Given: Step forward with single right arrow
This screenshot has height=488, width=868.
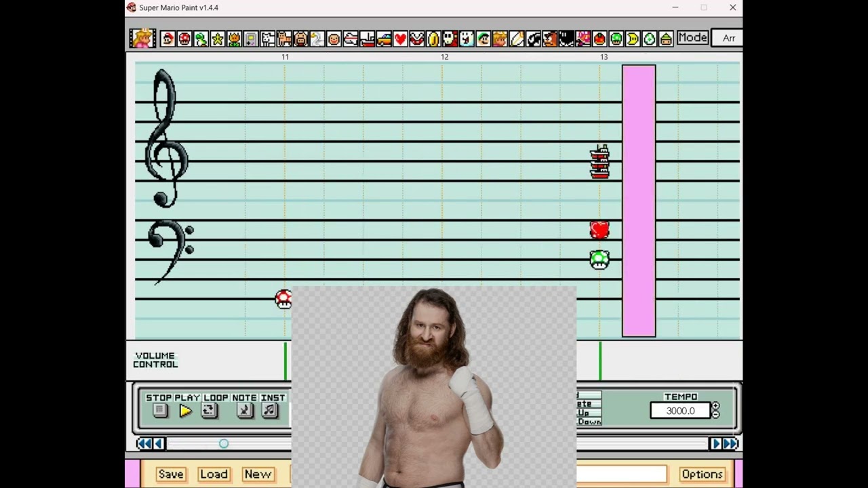Looking at the screenshot, I should coord(716,443).
